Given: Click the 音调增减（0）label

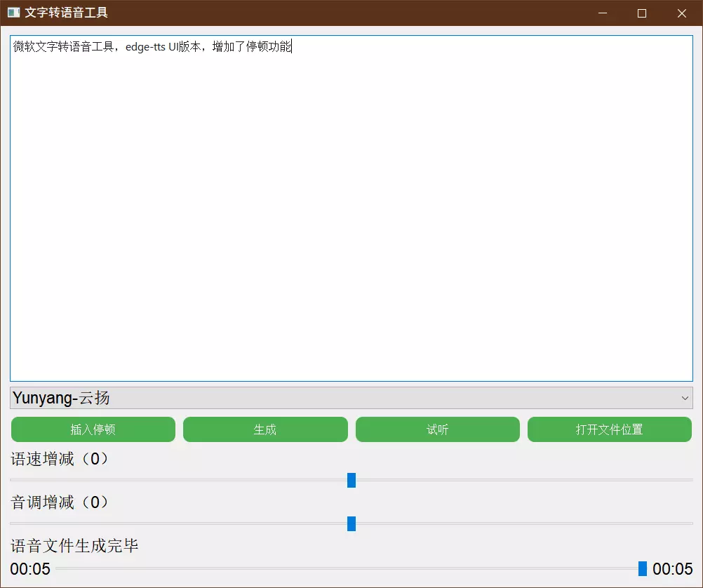Looking at the screenshot, I should (x=60, y=502).
